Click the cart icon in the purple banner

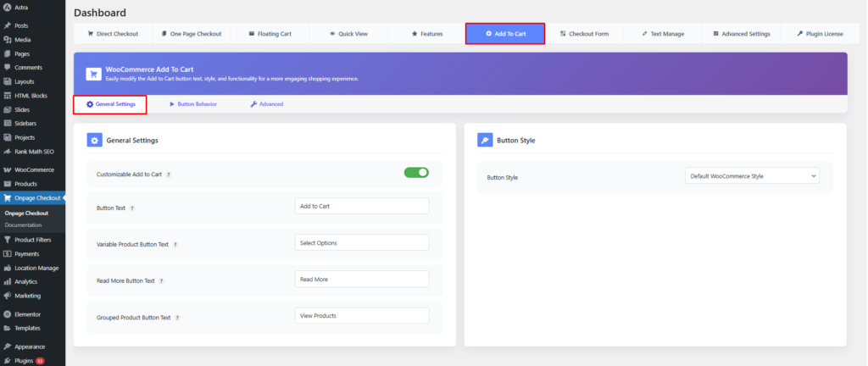[x=93, y=73]
